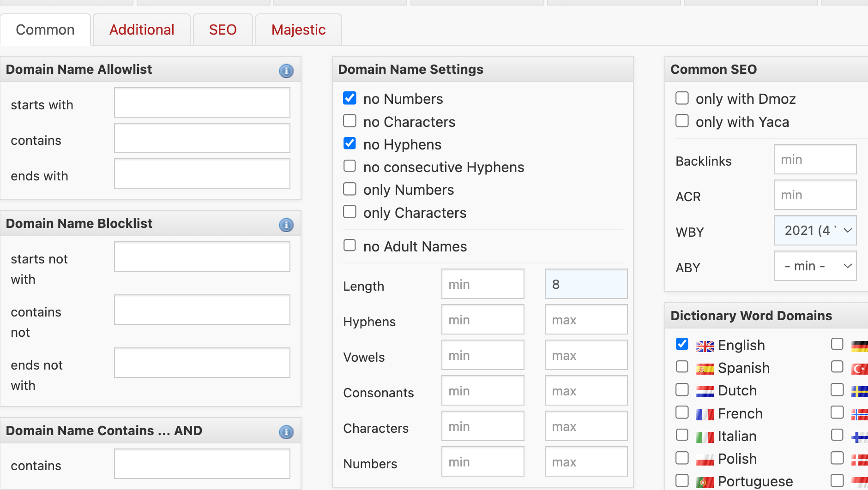Click the Length min field

tap(483, 284)
